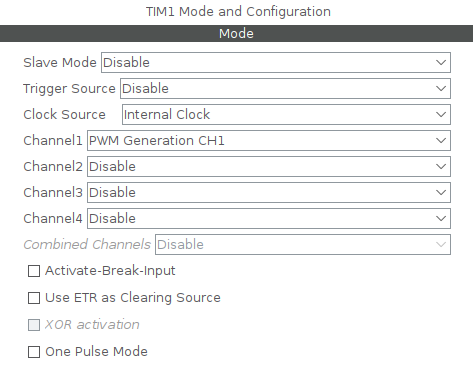Image resolution: width=473 pixels, height=379 pixels.
Task: Open the Clock Source dropdown arrow
Action: pos(441,114)
